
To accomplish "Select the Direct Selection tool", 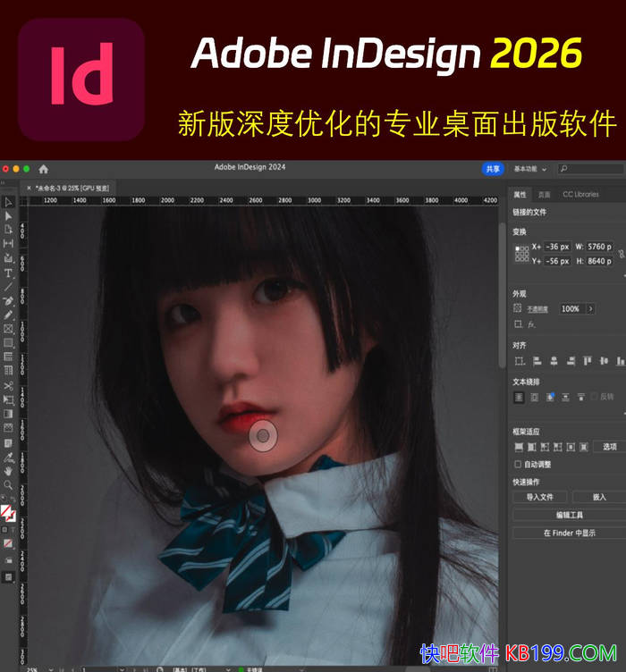I will click(x=8, y=216).
